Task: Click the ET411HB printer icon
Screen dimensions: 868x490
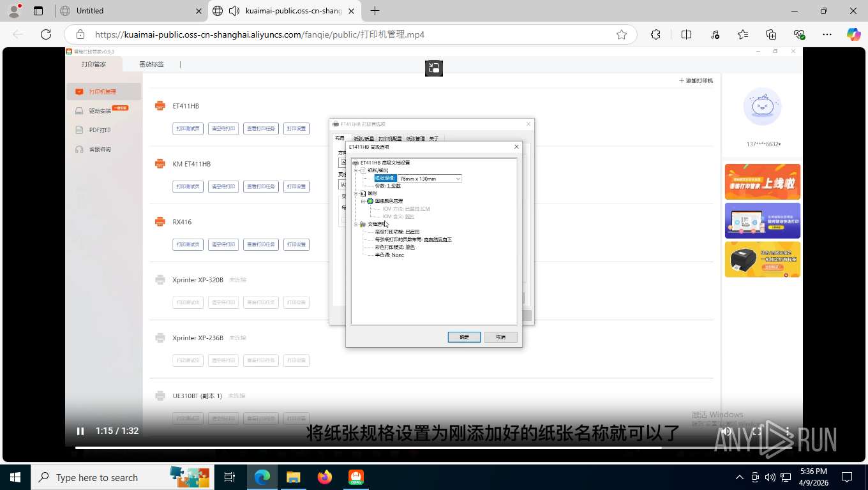Action: pyautogui.click(x=160, y=106)
